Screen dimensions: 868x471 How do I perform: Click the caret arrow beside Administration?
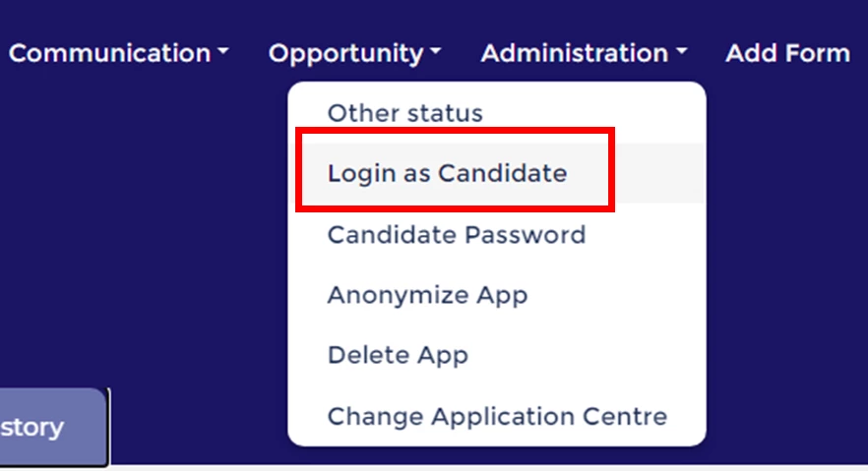[x=681, y=54]
